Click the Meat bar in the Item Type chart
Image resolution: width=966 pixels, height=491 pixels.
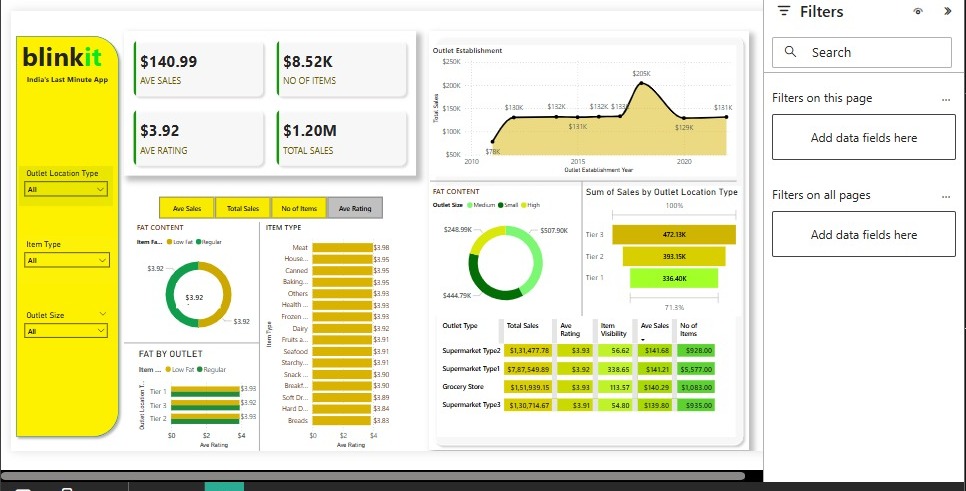(342, 247)
